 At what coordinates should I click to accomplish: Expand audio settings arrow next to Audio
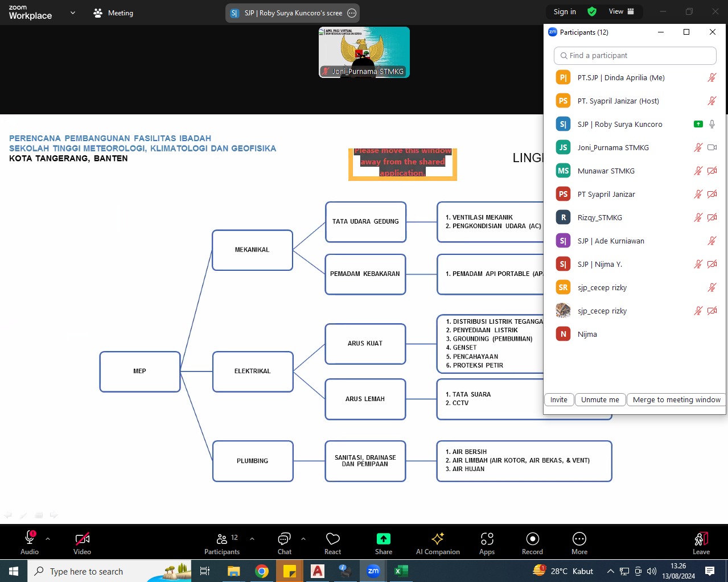point(48,538)
